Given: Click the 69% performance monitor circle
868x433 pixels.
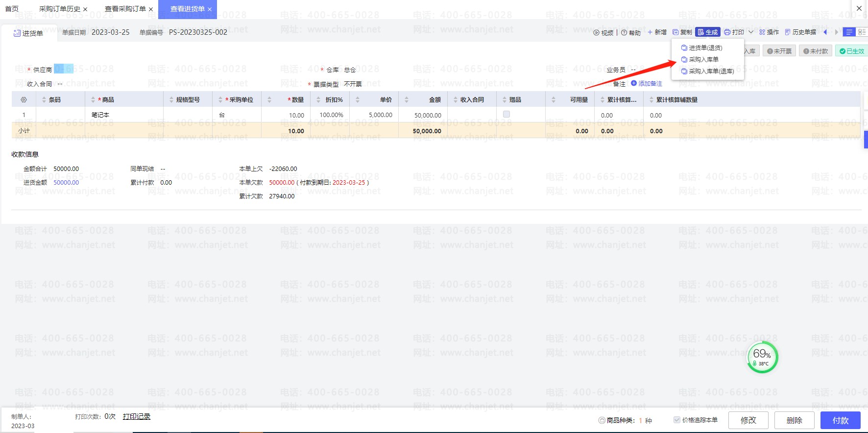Looking at the screenshot, I should click(x=762, y=357).
